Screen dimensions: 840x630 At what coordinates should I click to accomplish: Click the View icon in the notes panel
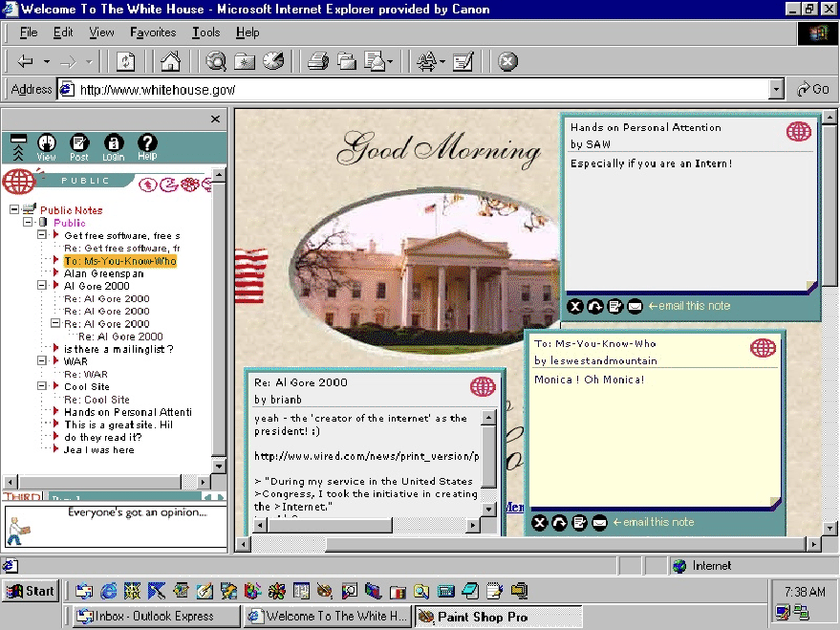click(x=46, y=146)
